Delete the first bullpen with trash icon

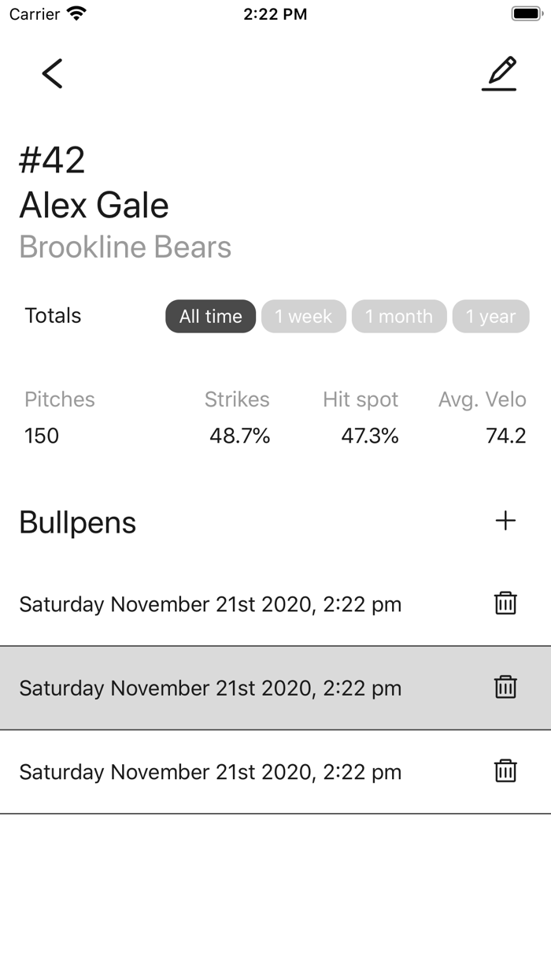click(x=505, y=603)
